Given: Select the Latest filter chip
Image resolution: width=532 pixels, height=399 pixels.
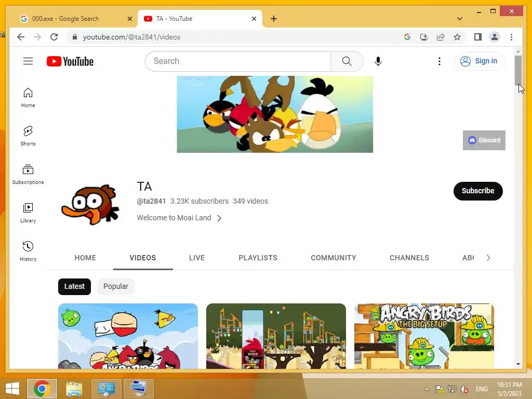Looking at the screenshot, I should pyautogui.click(x=74, y=286).
